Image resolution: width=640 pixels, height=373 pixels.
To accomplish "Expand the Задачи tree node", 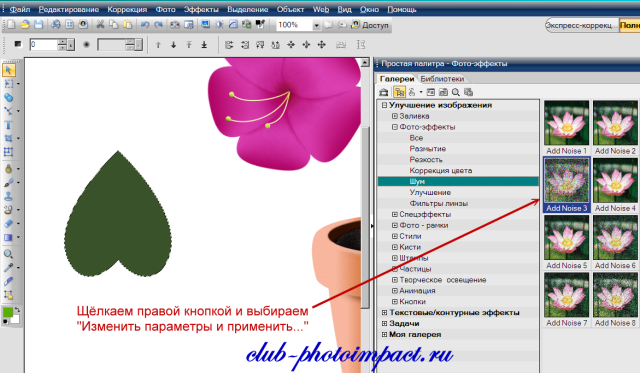I will 384,324.
